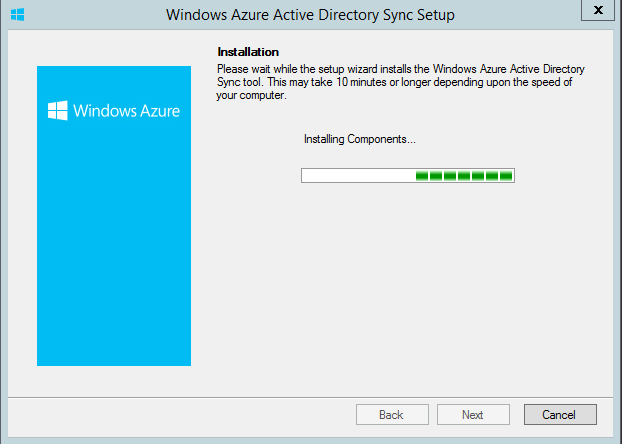Click the Windows logo icon in title bar

point(17,15)
